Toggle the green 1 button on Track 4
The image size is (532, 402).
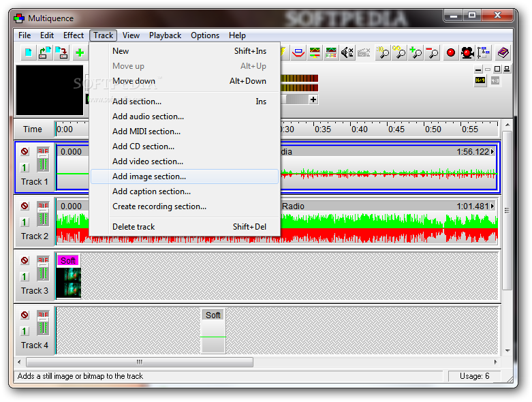pos(24,331)
